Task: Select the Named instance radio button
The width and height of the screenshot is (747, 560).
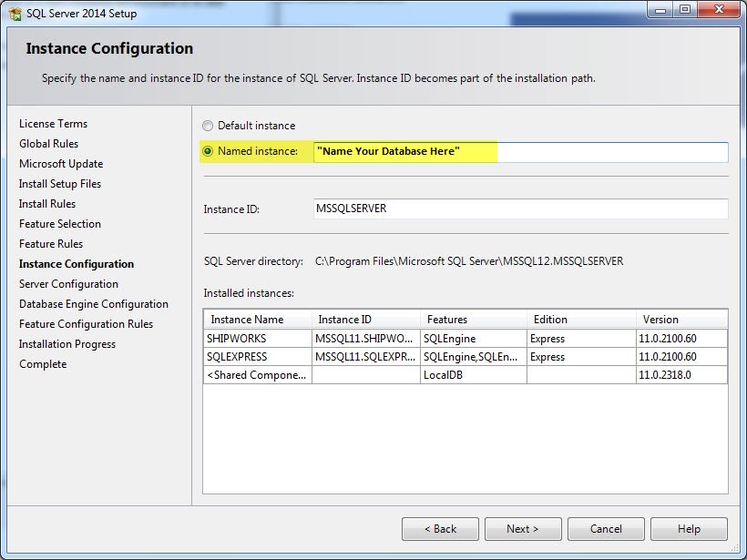Action: pyautogui.click(x=207, y=151)
